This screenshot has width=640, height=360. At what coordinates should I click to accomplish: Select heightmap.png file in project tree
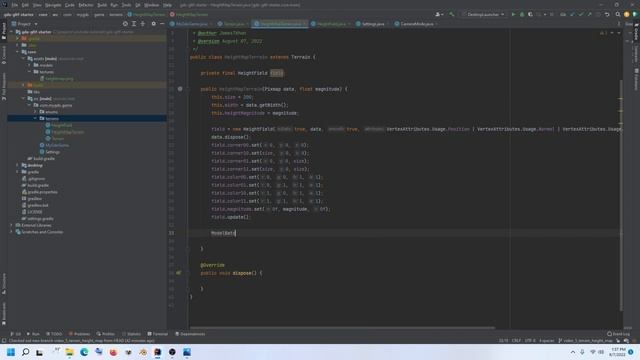click(x=57, y=78)
